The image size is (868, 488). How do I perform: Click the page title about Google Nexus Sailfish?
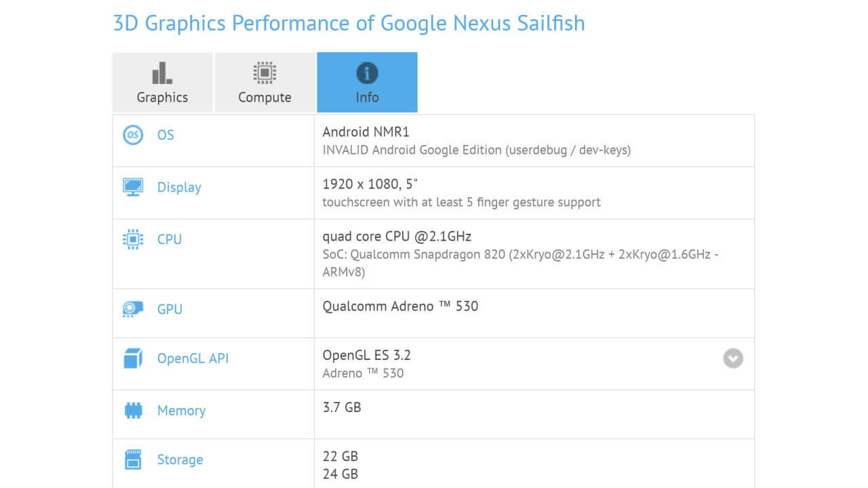pos(349,23)
